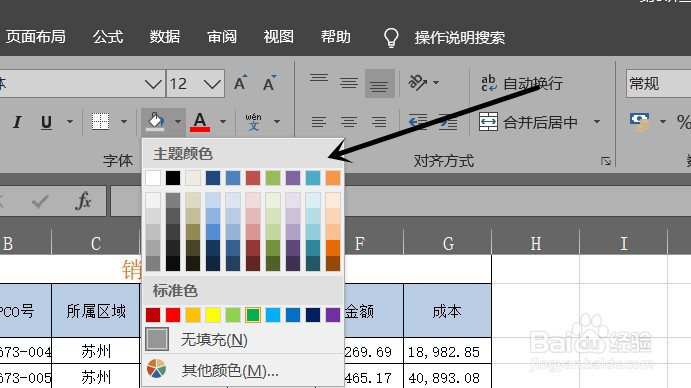691x388 pixels.
Task: Click cell containing 18,982.85
Action: pyautogui.click(x=447, y=351)
